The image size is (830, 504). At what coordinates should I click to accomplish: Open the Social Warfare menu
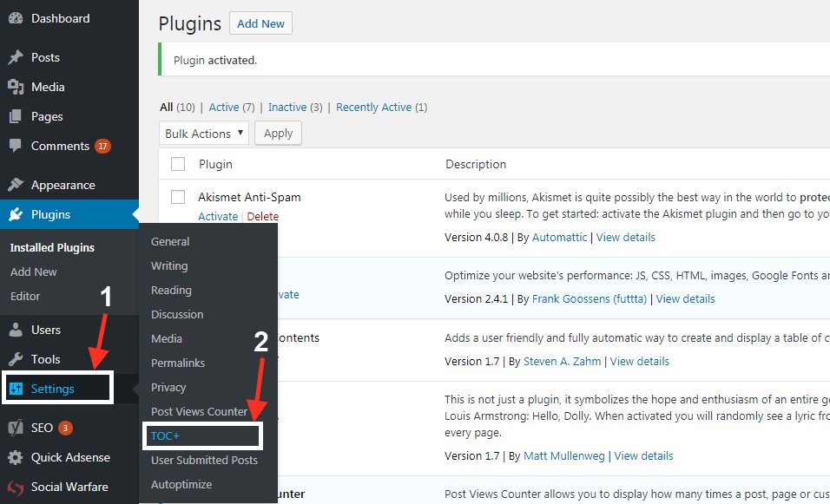[x=69, y=487]
